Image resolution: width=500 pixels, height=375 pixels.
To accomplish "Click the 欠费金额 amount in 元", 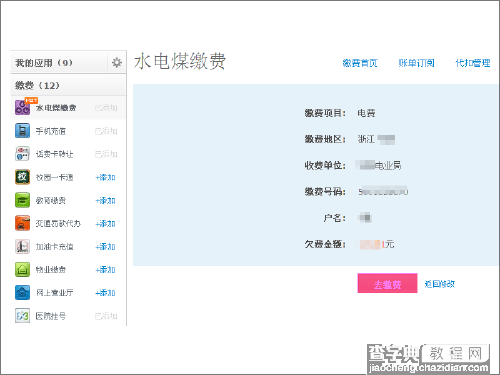I will (x=377, y=244).
